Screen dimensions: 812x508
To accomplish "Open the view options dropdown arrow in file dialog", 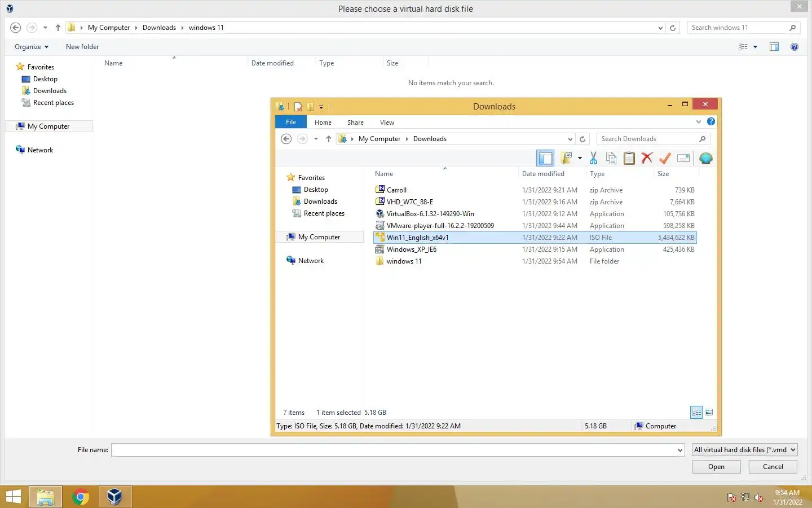I will (x=755, y=47).
